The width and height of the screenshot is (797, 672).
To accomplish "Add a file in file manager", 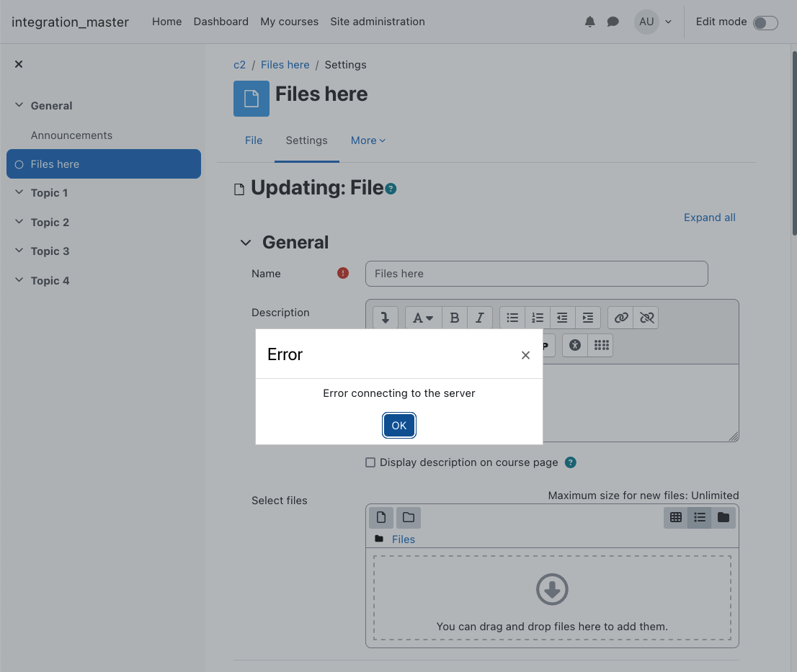I will (381, 518).
